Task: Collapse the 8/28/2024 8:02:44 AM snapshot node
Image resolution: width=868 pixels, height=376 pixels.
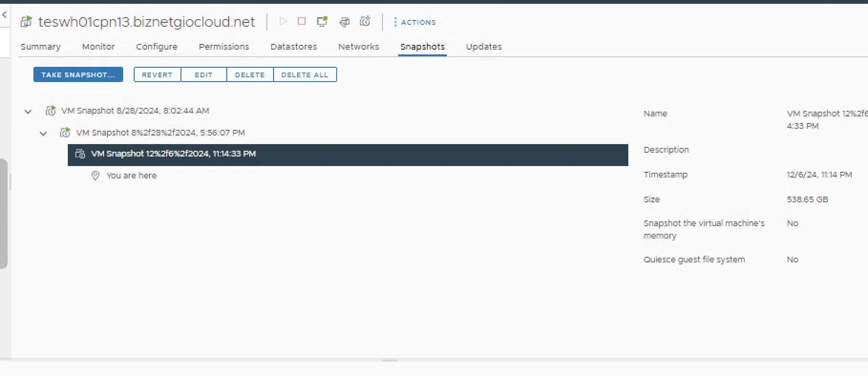Action: 28,112
